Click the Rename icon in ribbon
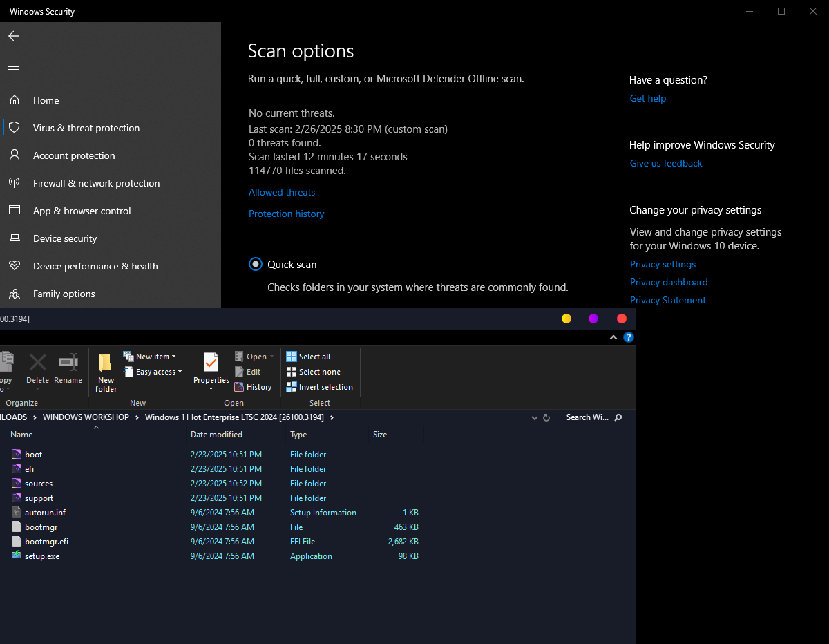This screenshot has width=829, height=644. tap(68, 362)
